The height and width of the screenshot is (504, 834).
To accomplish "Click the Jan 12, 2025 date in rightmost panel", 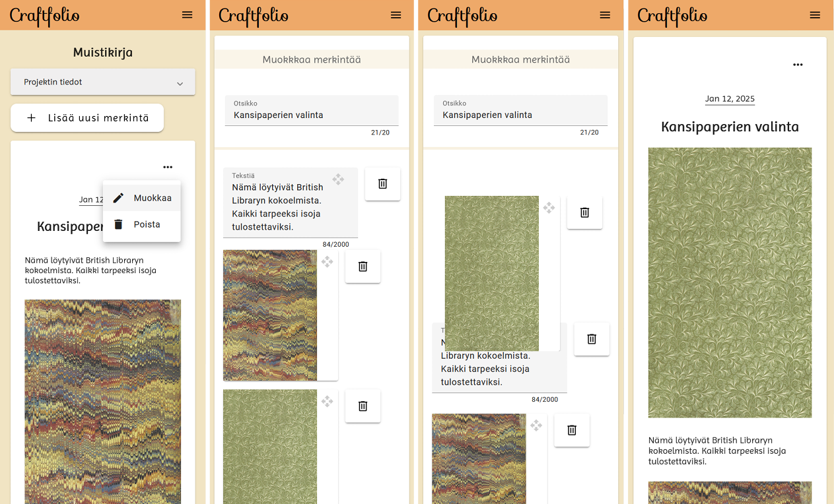I will coord(730,99).
